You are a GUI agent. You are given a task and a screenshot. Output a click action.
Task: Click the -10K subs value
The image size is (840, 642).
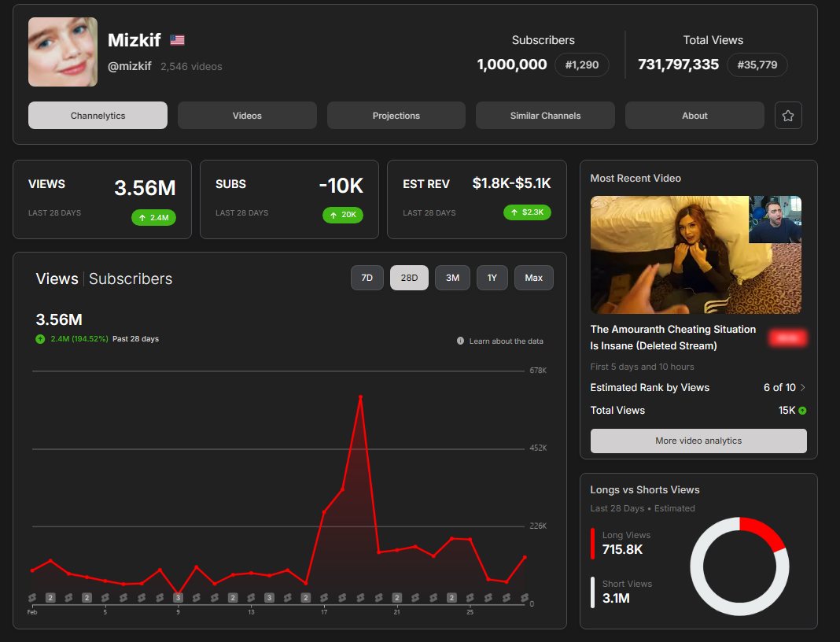tap(341, 186)
